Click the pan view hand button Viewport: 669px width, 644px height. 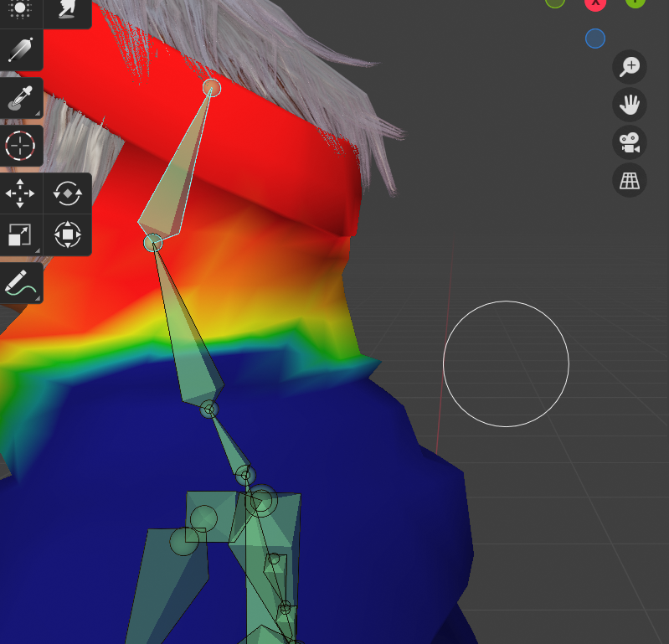tap(630, 105)
